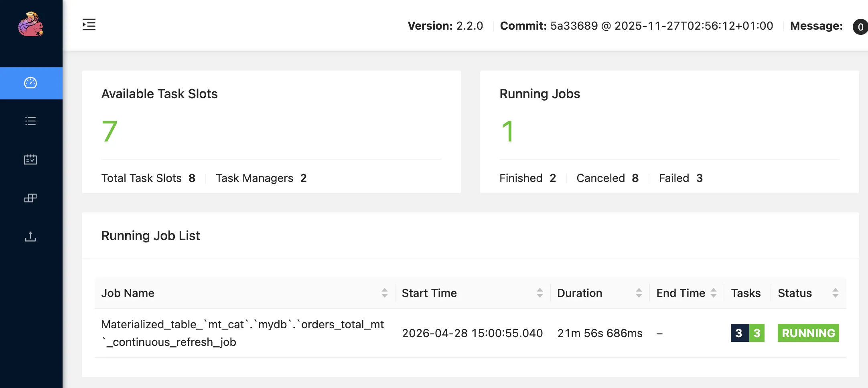Select the Job Manager icon in sidebar
Screen dimensions: 868x388
click(x=31, y=198)
